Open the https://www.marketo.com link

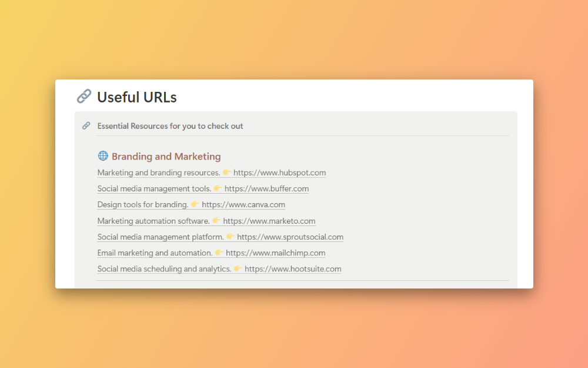[x=269, y=221]
